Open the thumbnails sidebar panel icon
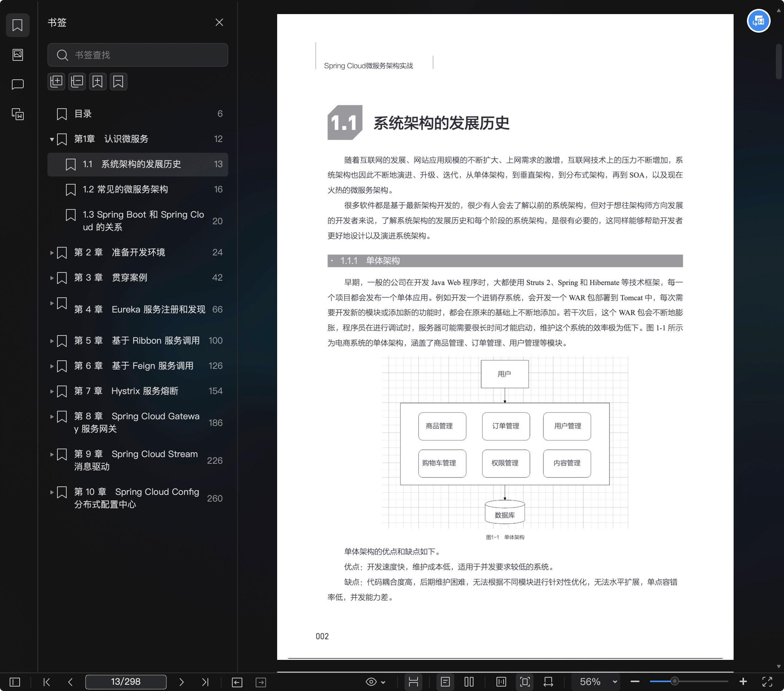 pyautogui.click(x=18, y=54)
